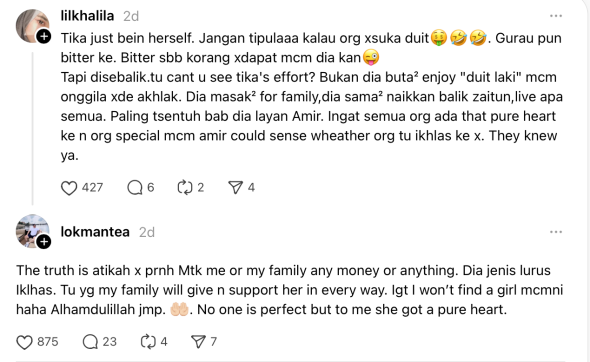Follow lokmantea using the plus badge

[x=44, y=242]
